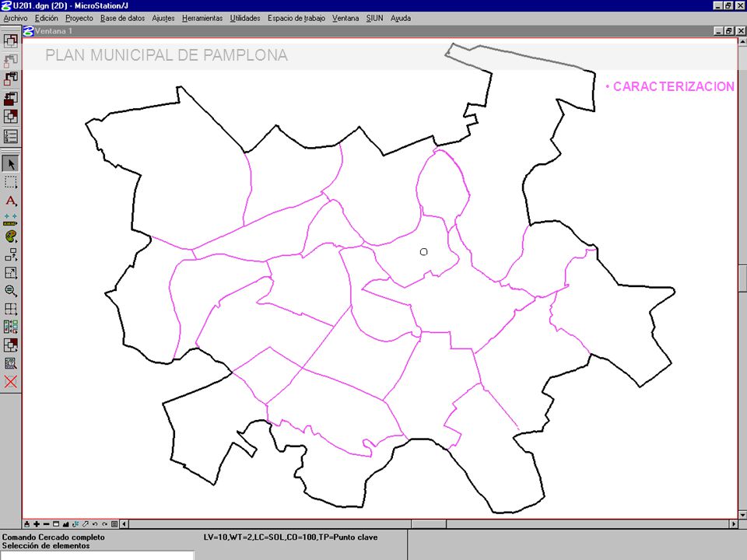Screen dimensions: 747x560
Task: Click the third stacked-squares icon with red outline
Action: pyautogui.click(x=10, y=79)
